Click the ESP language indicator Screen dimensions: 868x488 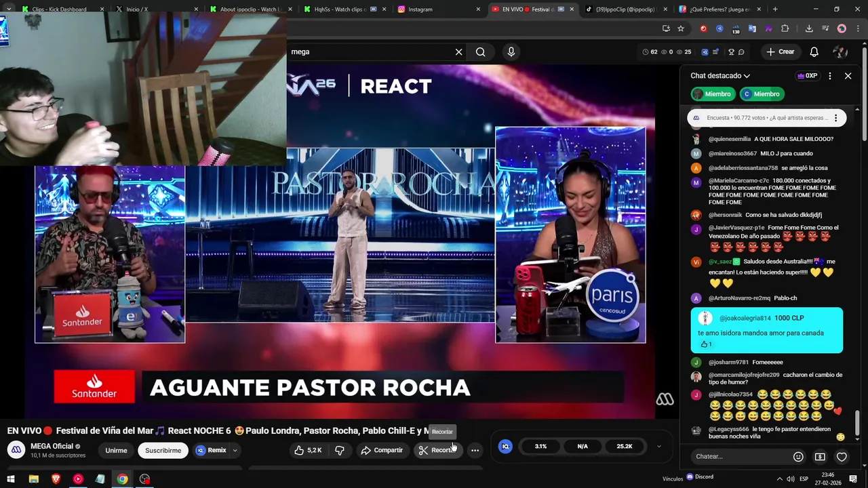coord(804,479)
